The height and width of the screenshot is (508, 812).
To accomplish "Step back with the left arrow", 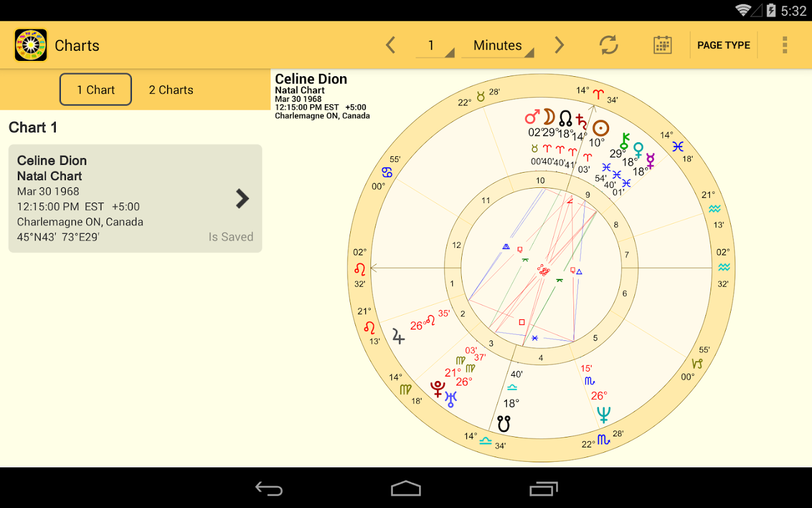I will (x=391, y=45).
